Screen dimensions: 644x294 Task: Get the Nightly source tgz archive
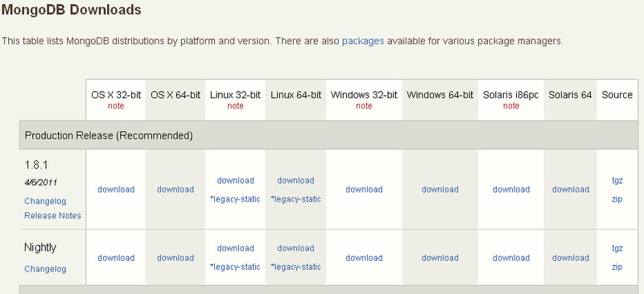(617, 248)
